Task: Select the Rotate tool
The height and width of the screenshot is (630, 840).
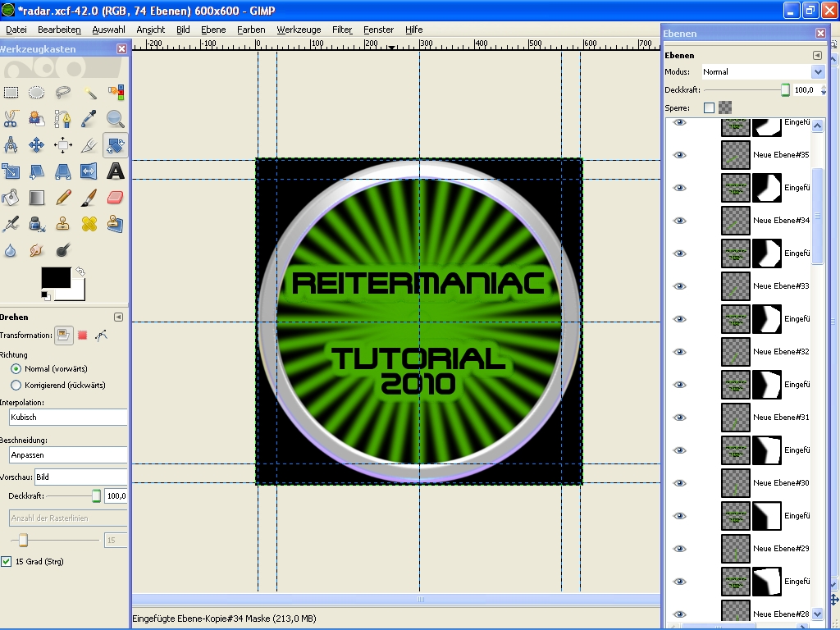Action: (x=115, y=144)
